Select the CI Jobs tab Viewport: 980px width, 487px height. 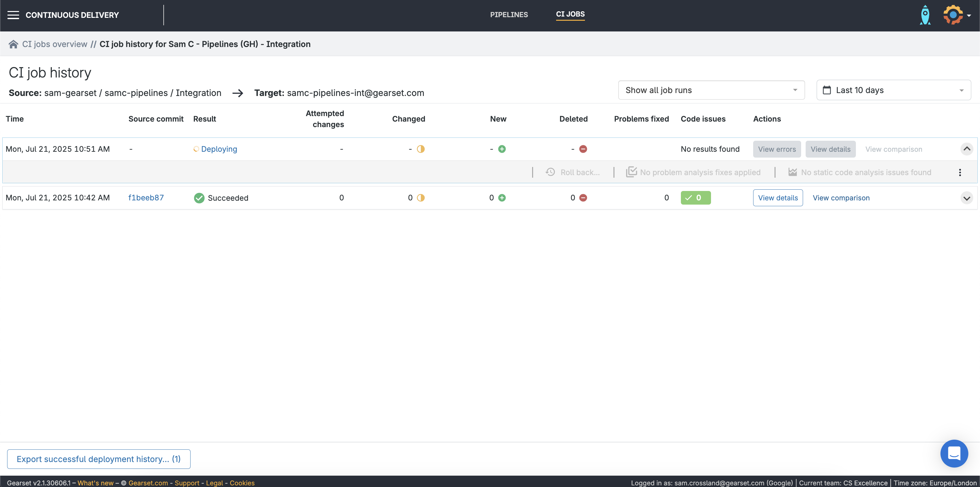[x=570, y=15]
